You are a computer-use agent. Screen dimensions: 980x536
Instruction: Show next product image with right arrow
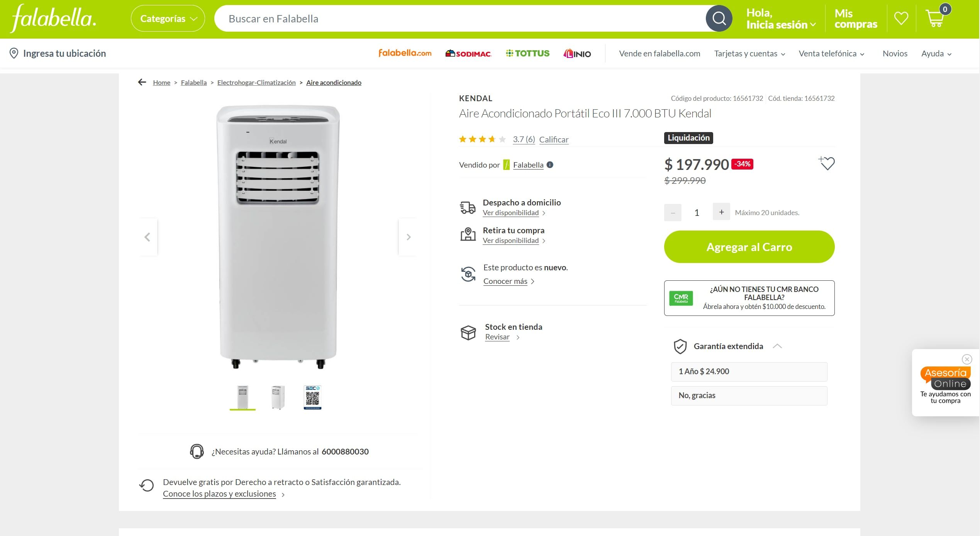click(x=408, y=237)
